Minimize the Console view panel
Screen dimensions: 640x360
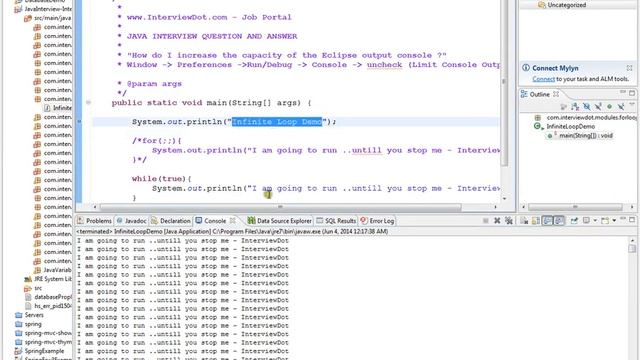pos(623,219)
